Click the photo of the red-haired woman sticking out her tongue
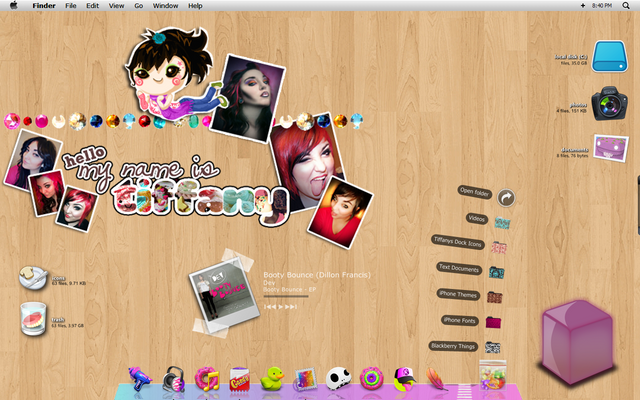Viewport: 640px width, 400px height. click(308, 163)
